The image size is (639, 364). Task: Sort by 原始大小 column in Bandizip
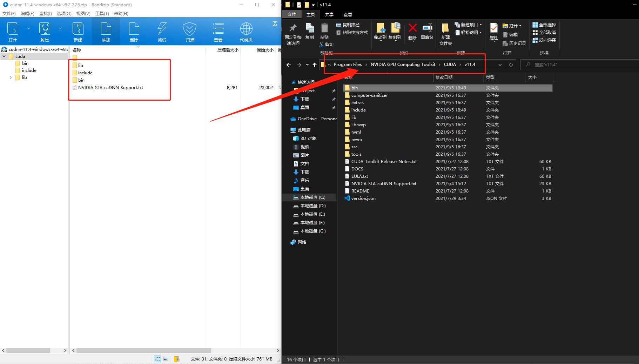click(x=265, y=50)
